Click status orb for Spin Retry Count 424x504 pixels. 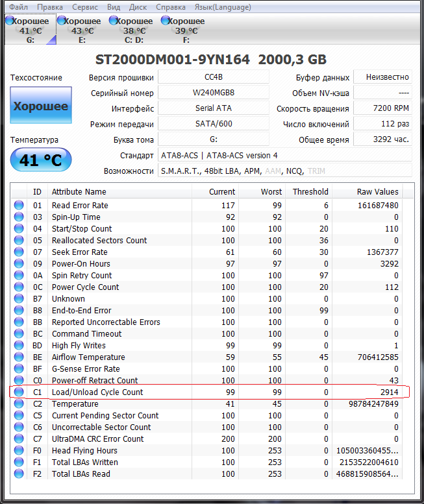pyautogui.click(x=19, y=275)
